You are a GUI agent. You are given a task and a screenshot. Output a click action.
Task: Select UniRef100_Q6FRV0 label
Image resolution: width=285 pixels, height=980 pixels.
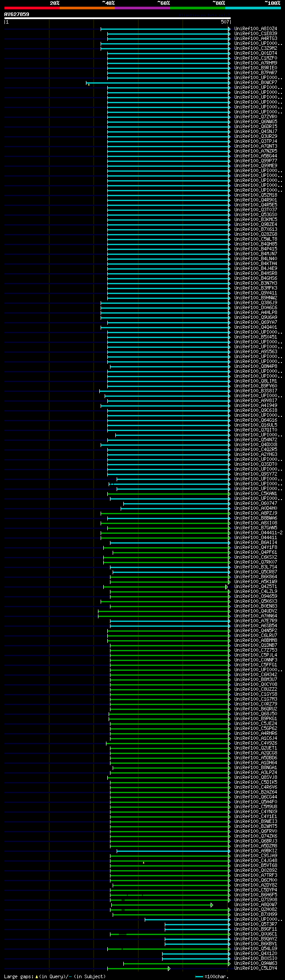[256, 831]
